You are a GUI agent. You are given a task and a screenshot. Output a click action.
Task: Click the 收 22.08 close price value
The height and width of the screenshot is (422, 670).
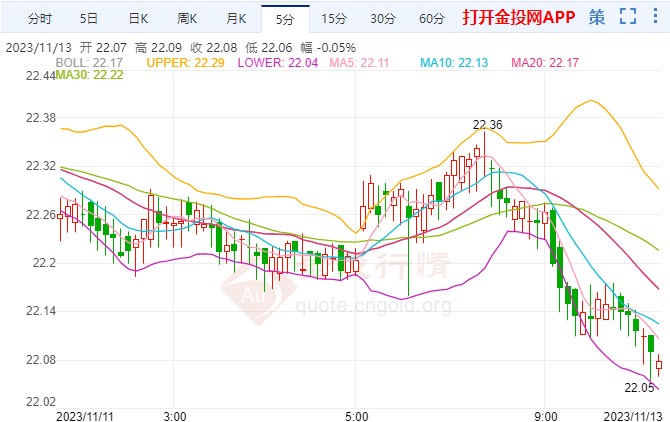214,47
